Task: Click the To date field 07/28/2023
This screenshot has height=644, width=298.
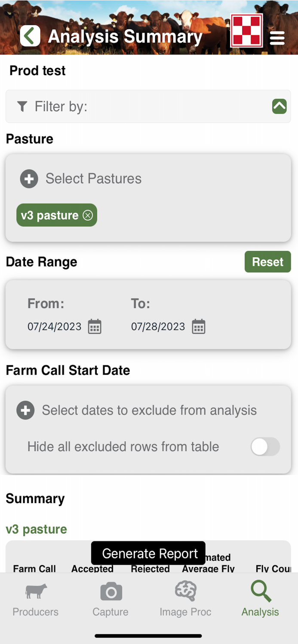Action: click(x=158, y=327)
